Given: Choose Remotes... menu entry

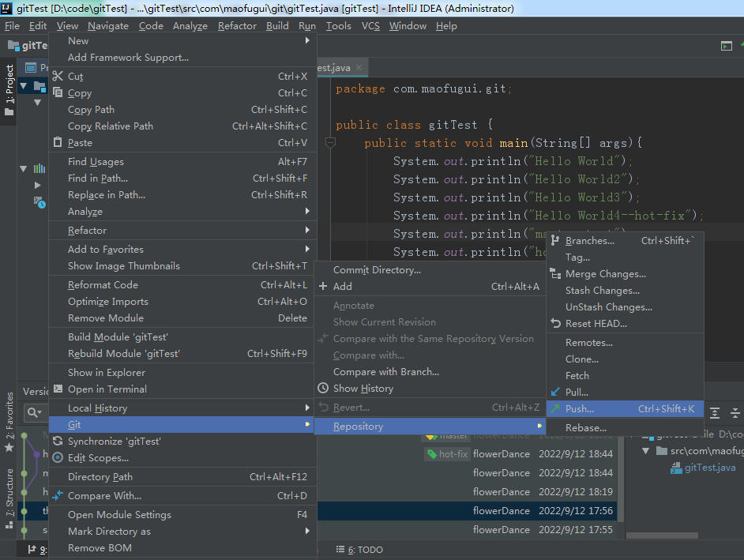Looking at the screenshot, I should [625, 342].
